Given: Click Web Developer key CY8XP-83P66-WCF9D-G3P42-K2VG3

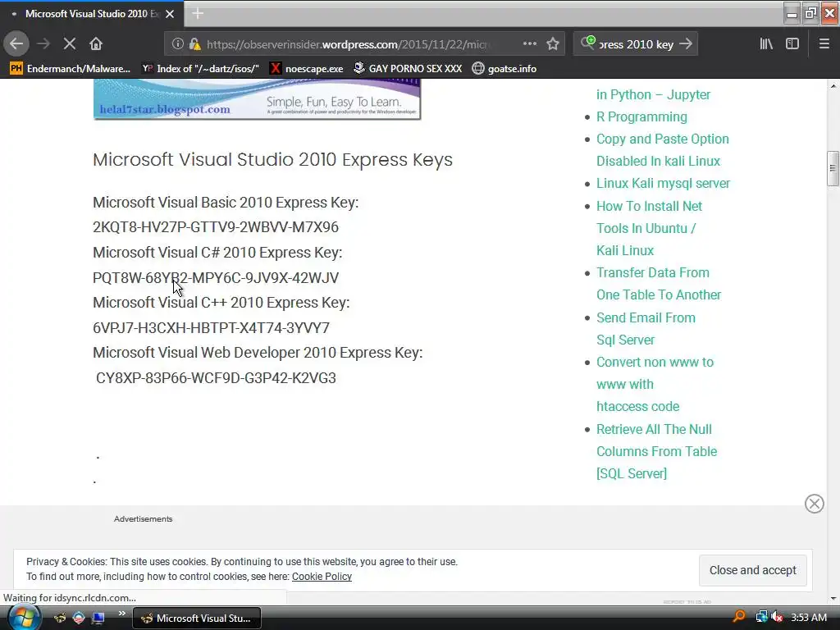Looking at the screenshot, I should click(x=216, y=377).
